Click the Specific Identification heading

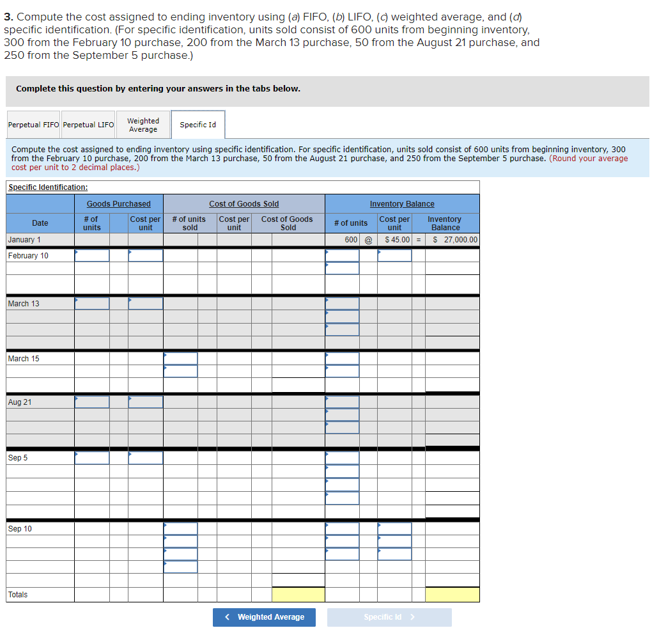pos(48,187)
